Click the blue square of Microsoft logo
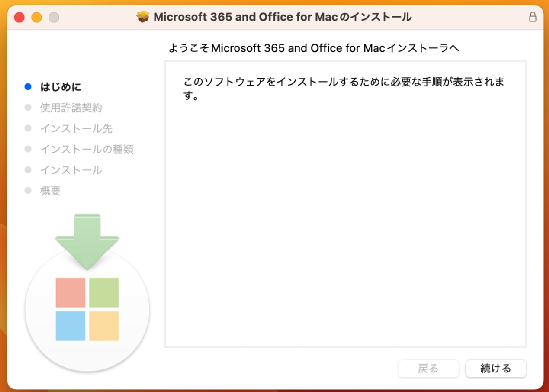The image size is (549, 392). click(x=70, y=326)
